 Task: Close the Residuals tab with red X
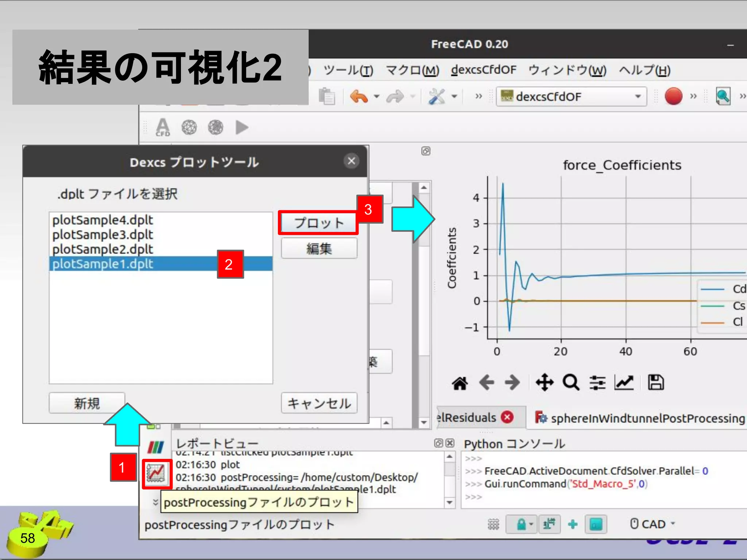[x=507, y=417]
